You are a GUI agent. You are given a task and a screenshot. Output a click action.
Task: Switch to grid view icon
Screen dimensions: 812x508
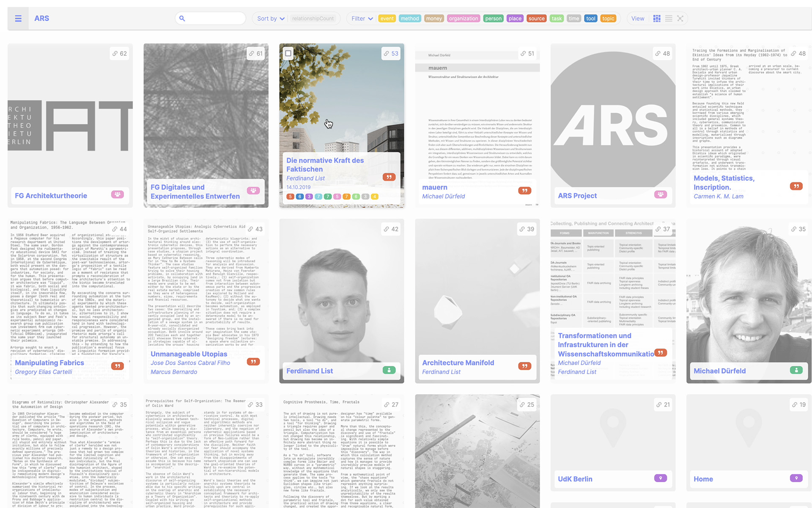point(657,18)
